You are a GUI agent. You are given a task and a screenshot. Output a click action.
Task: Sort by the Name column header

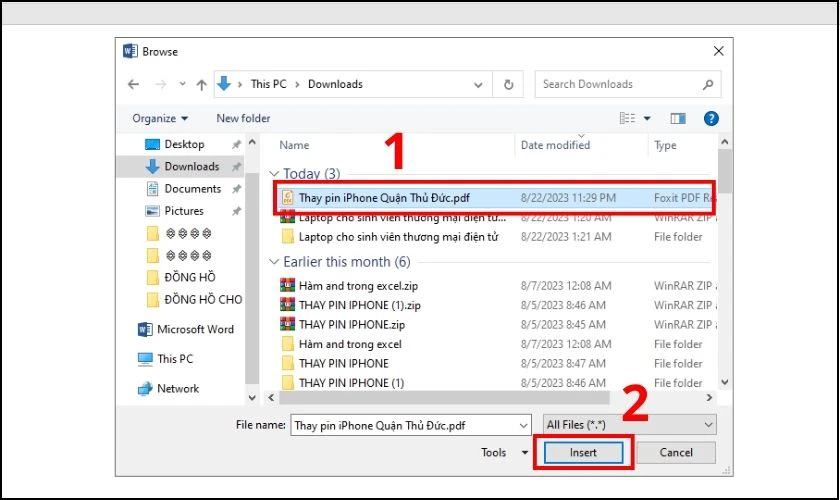pyautogui.click(x=294, y=145)
